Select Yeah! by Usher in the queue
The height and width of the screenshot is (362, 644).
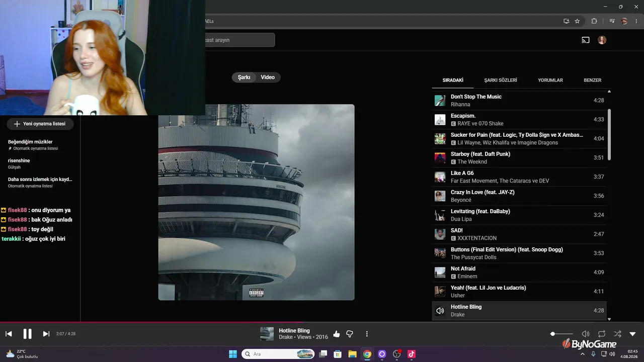(x=519, y=292)
